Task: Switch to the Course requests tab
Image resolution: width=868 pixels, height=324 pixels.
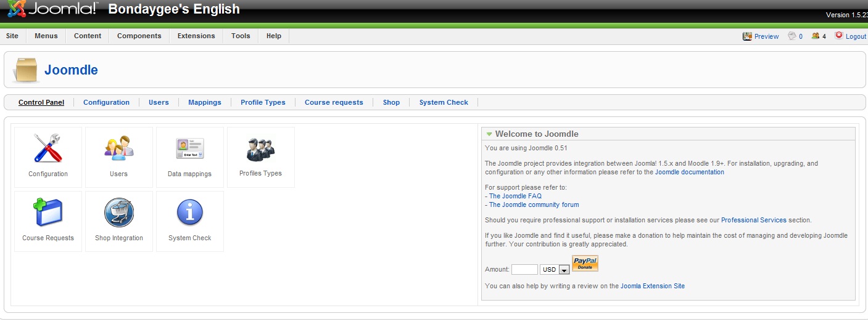Action: [x=334, y=102]
